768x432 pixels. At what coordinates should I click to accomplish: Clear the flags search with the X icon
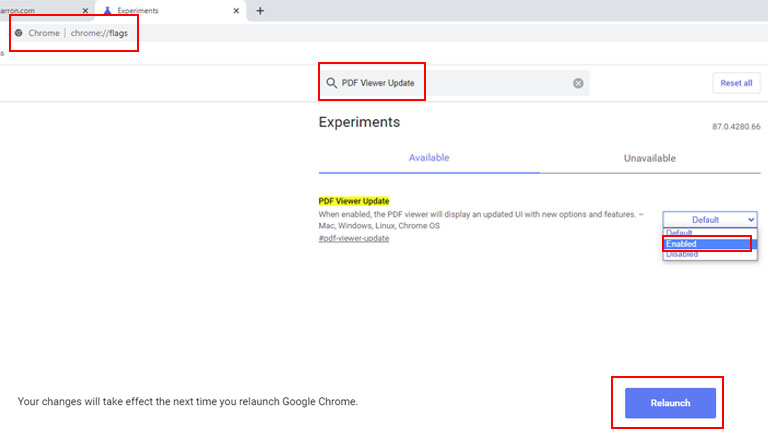pos(578,83)
